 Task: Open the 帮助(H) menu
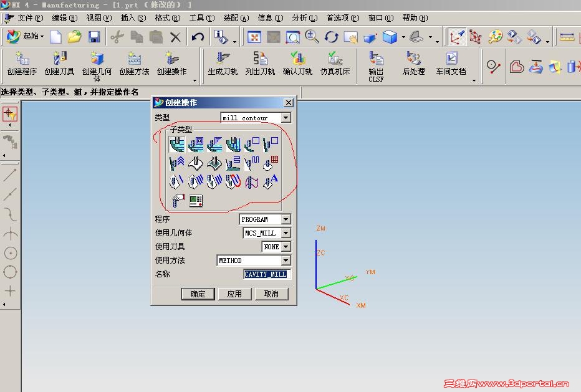415,18
